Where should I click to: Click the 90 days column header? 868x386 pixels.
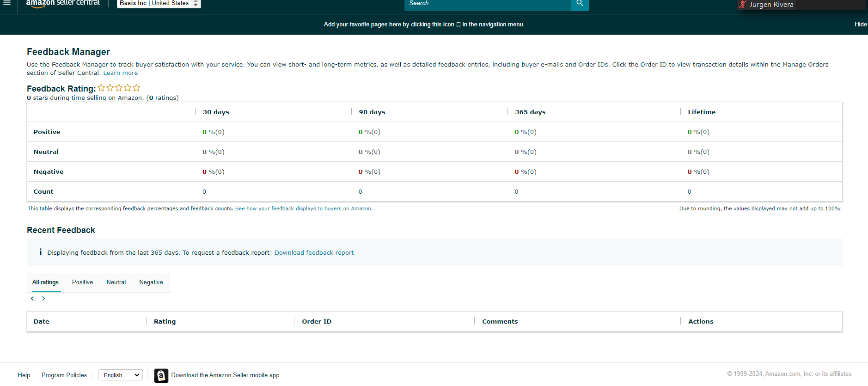coord(372,112)
